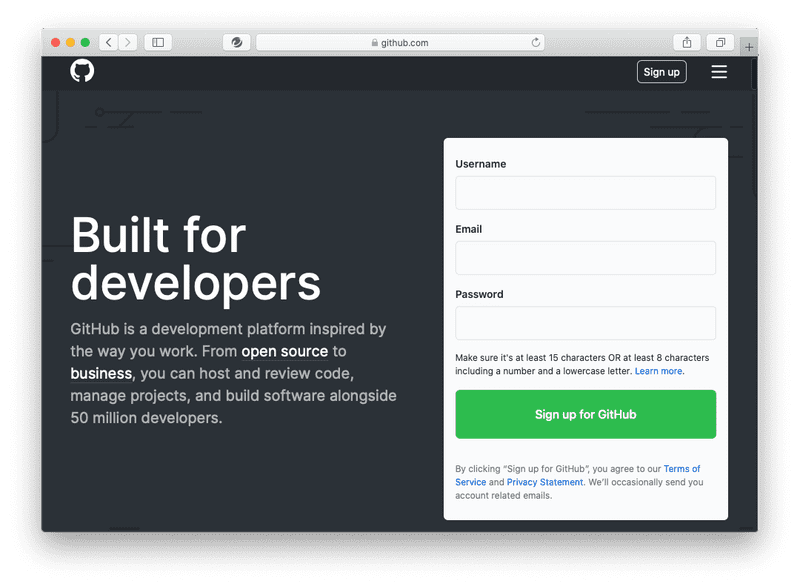Open the Terms of Service link
Screen dimensions: 800x587
(x=682, y=469)
